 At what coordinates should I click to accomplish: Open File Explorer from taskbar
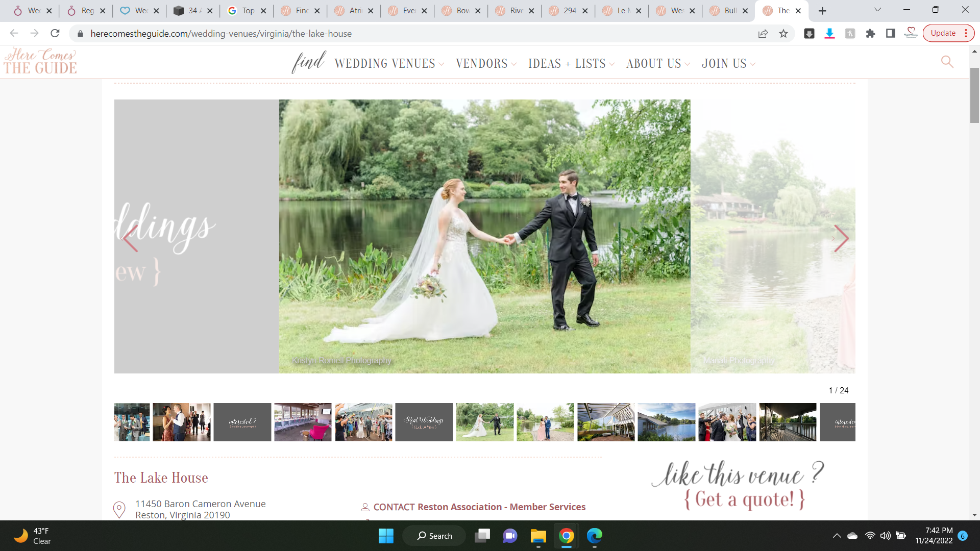click(x=538, y=536)
